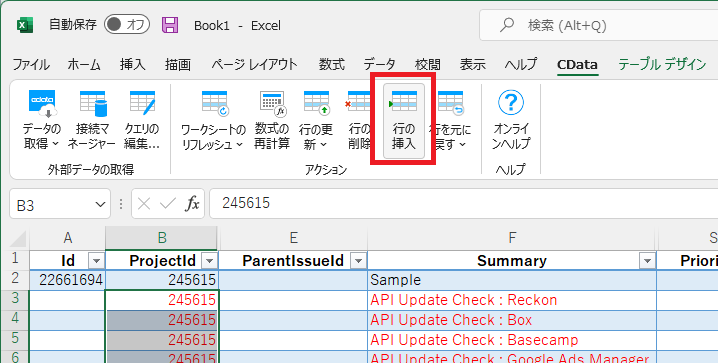Open the ProjectId column filter dropdown
The height and width of the screenshot is (363, 718).
tap(210, 261)
